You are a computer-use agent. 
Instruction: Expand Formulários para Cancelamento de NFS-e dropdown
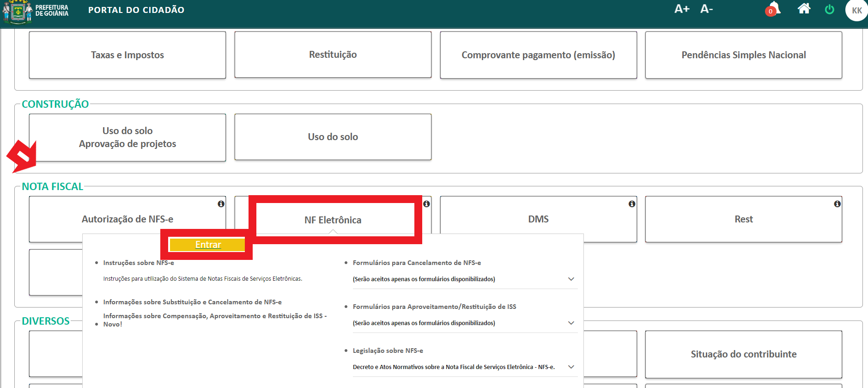(571, 279)
